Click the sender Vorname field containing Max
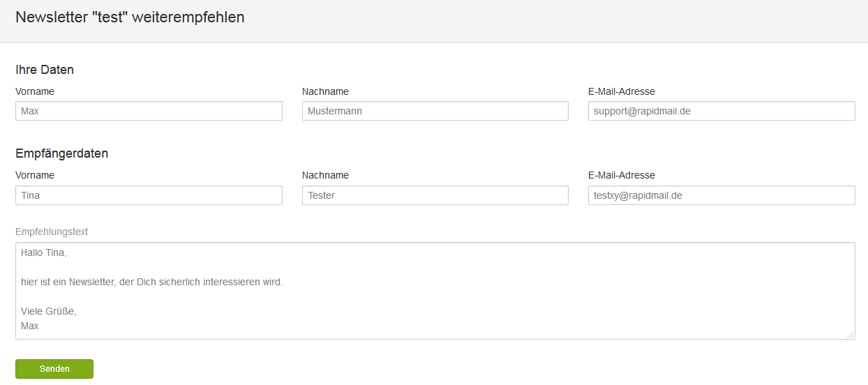 coord(149,111)
